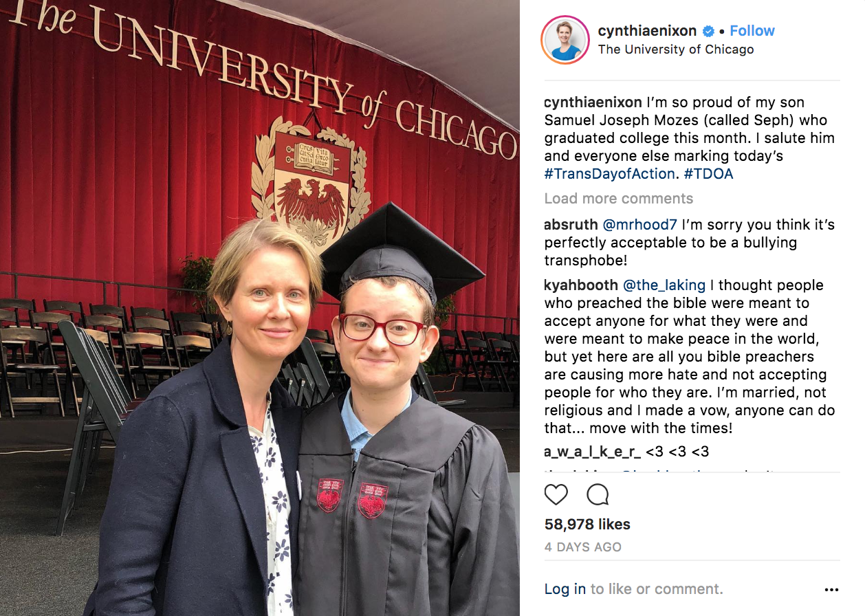Click the comment speech bubble icon
Viewport: 865px width, 616px height.
[598, 495]
